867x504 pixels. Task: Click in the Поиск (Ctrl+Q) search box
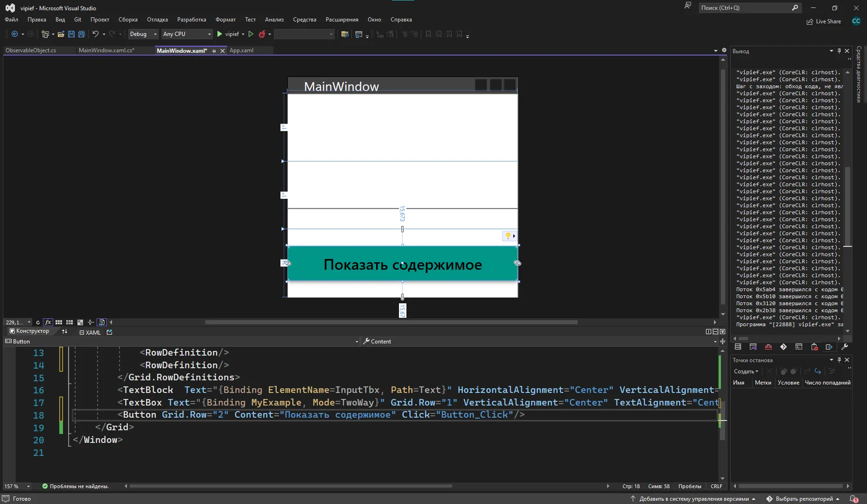click(x=745, y=8)
